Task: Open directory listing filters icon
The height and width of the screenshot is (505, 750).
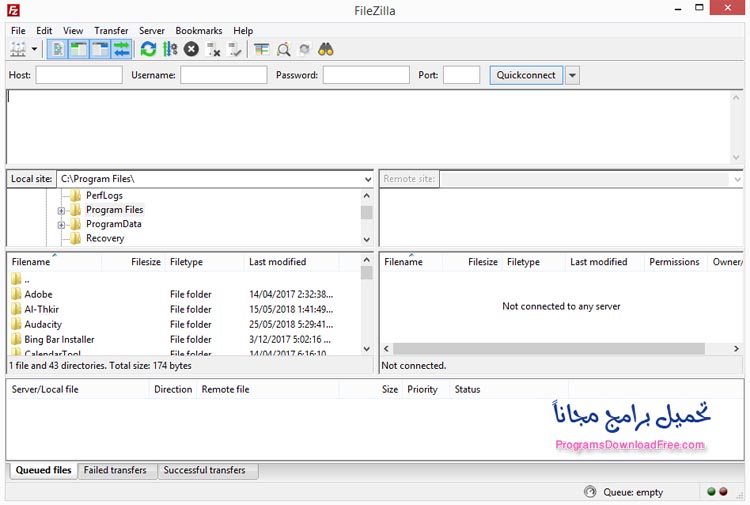Action: 262,49
